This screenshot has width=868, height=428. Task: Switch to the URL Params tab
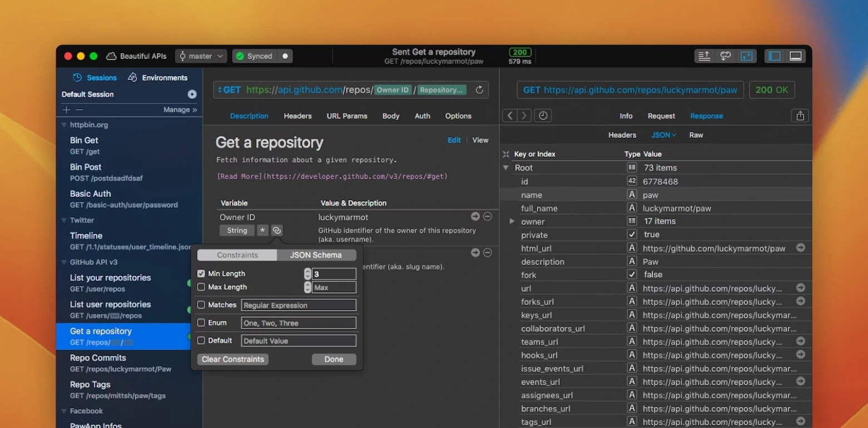pyautogui.click(x=347, y=116)
